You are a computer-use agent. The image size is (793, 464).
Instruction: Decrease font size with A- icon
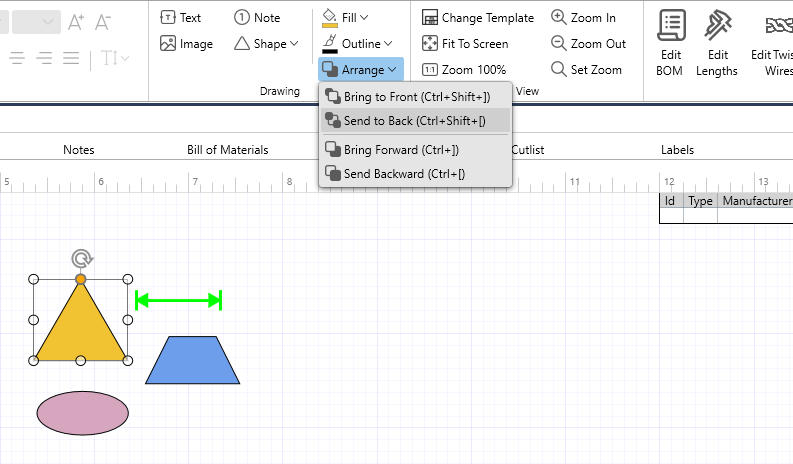103,22
